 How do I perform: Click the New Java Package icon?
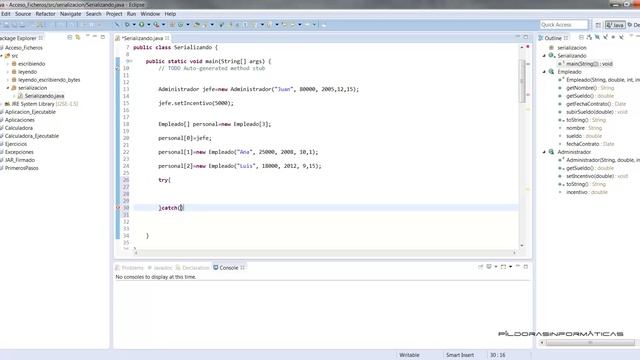(172, 24)
